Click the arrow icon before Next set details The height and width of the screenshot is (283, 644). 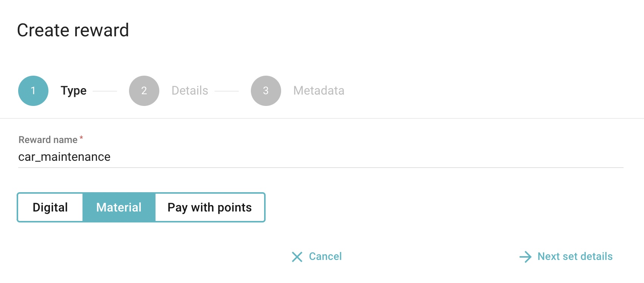pyautogui.click(x=526, y=257)
